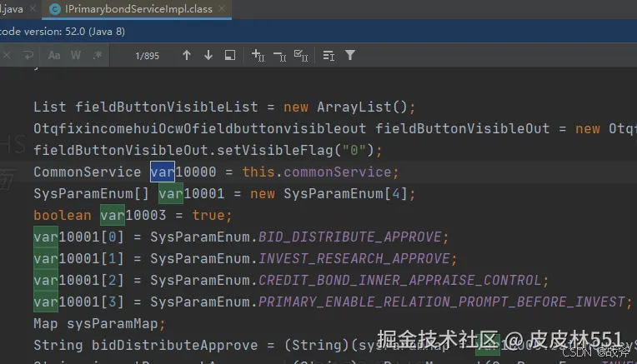The image size is (637, 364).
Task: Click the 1/895 match counter
Action: pyautogui.click(x=148, y=56)
